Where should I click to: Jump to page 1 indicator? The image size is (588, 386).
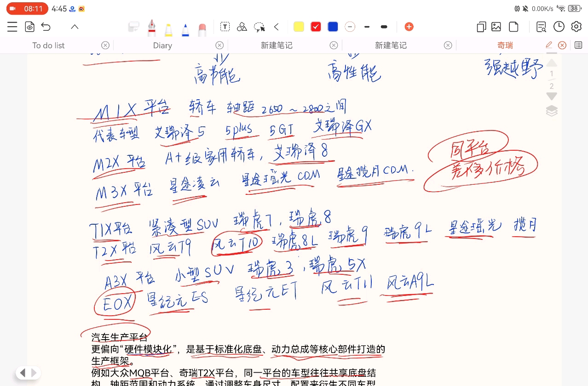(552, 74)
